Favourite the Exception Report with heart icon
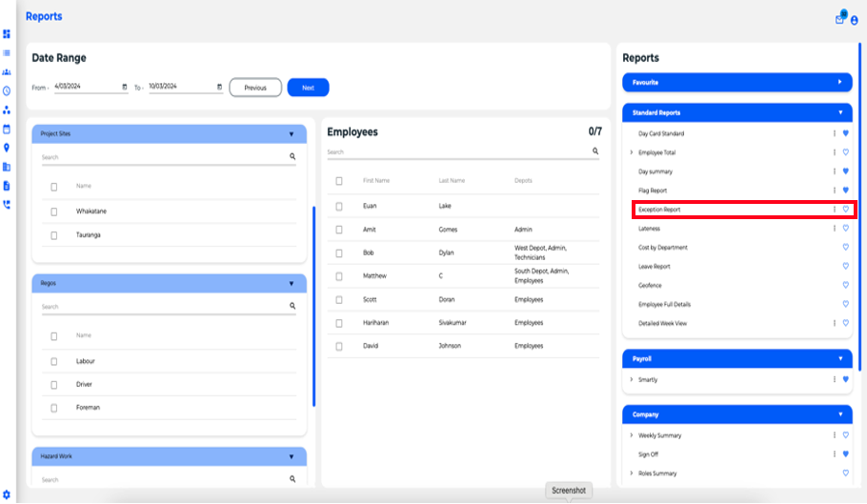 click(845, 210)
